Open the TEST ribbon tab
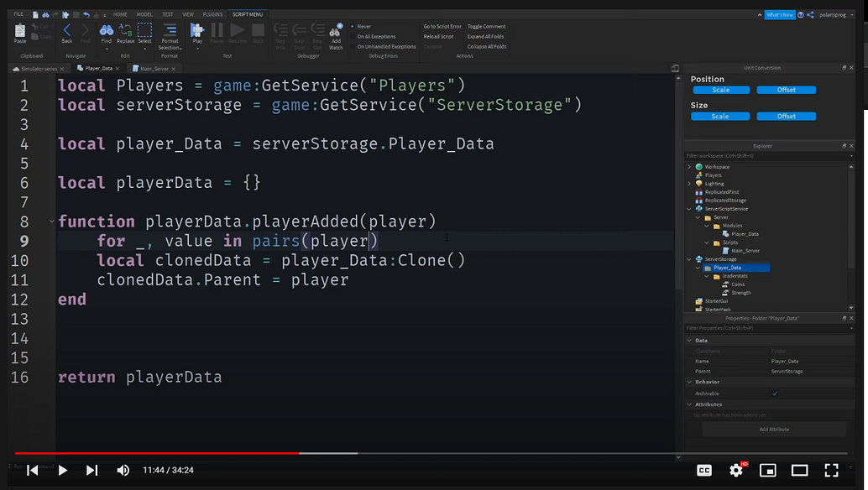Viewport: 868px width, 490px height. click(168, 14)
